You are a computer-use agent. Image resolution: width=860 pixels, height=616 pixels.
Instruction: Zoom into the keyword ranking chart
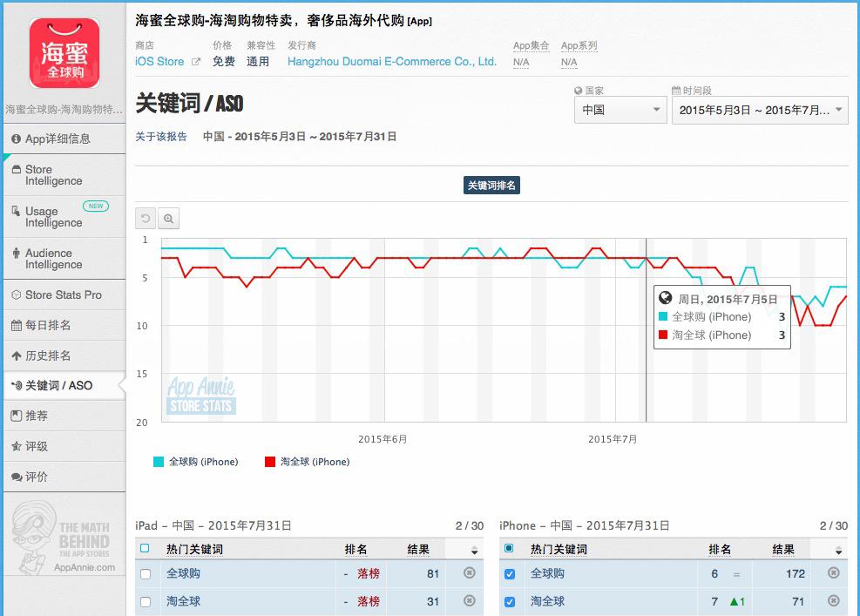166,218
